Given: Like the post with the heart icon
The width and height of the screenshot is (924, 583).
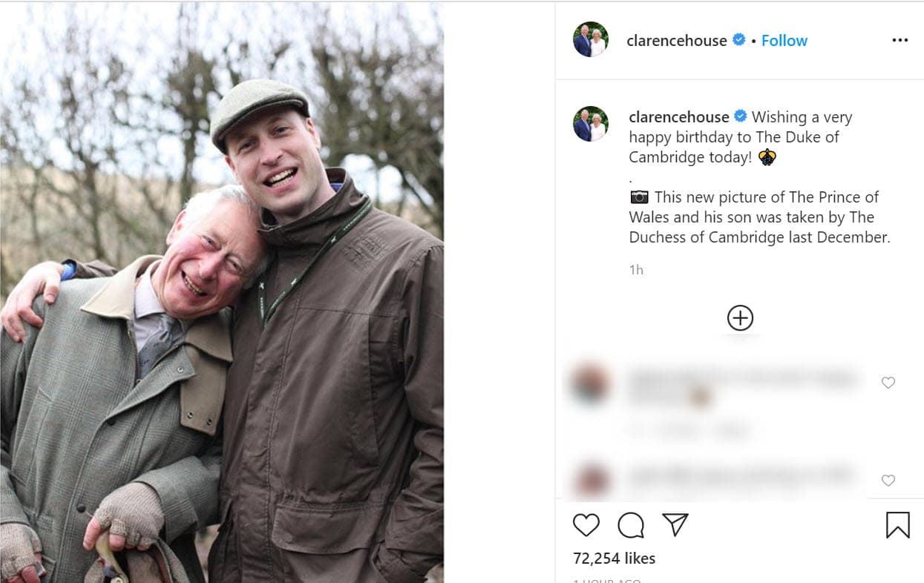Looking at the screenshot, I should (586, 526).
